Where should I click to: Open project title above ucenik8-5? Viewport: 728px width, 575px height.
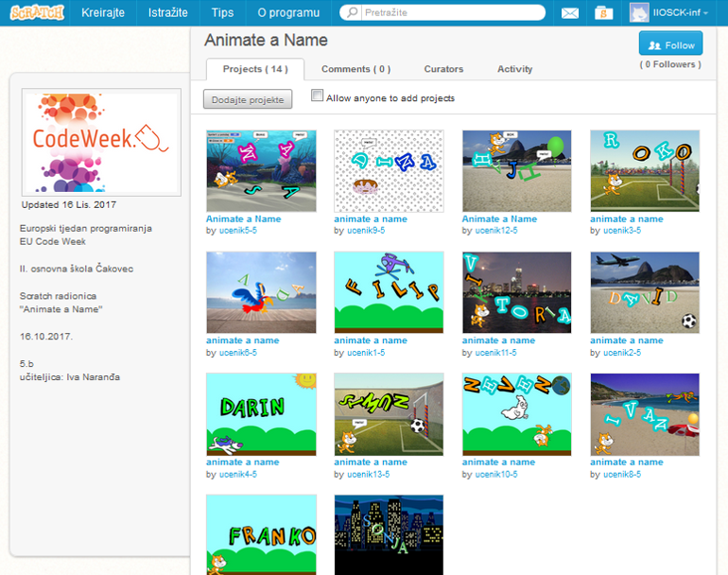(x=626, y=462)
